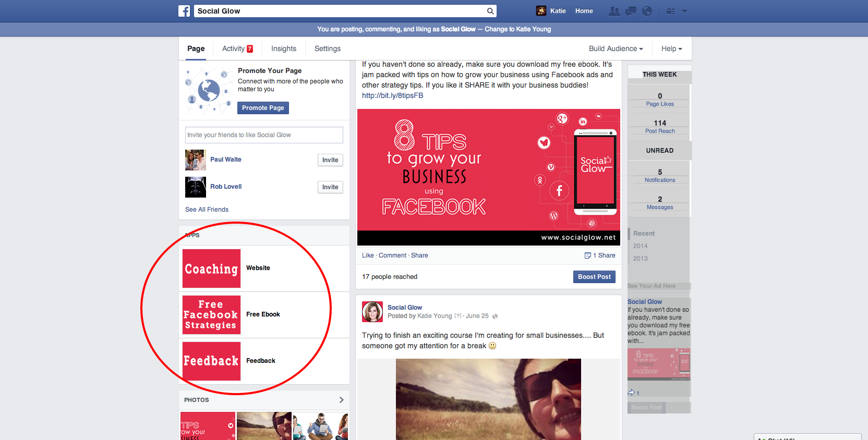Click the search magnifier icon

pos(490,11)
